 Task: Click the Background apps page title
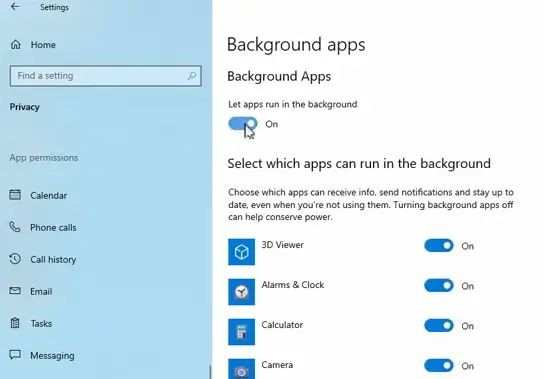click(x=296, y=45)
